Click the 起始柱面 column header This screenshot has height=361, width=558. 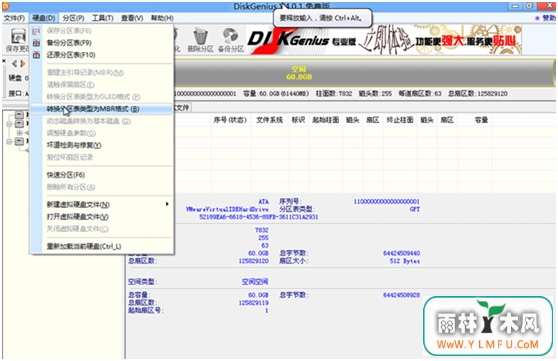click(x=326, y=120)
